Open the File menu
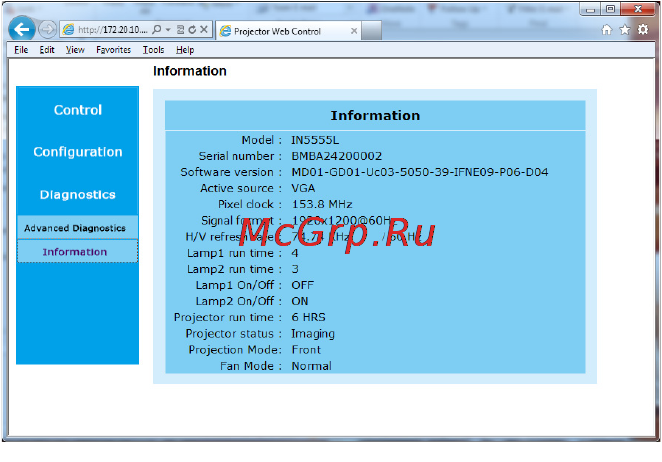The width and height of the screenshot is (662, 462). coord(21,50)
